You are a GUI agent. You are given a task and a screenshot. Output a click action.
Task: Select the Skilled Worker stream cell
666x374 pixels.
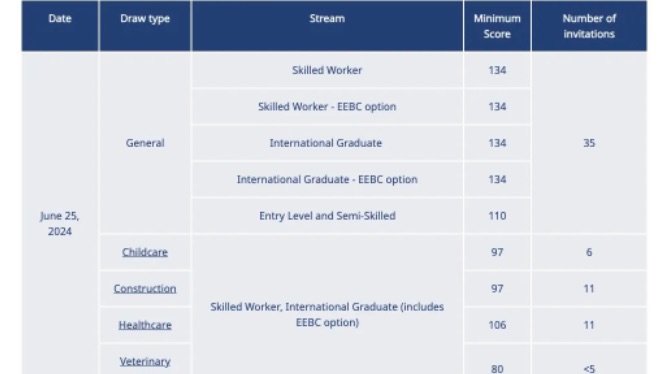tap(327, 70)
